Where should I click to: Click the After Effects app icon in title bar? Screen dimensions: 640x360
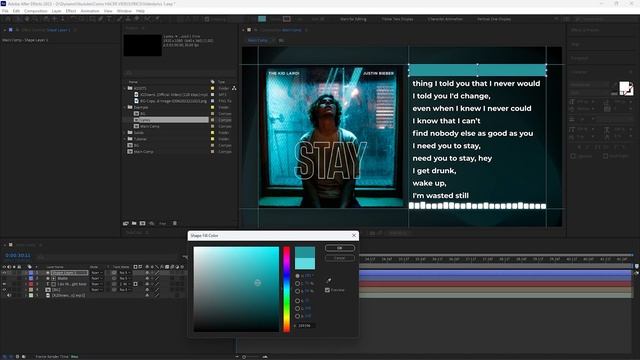pyautogui.click(x=3, y=4)
